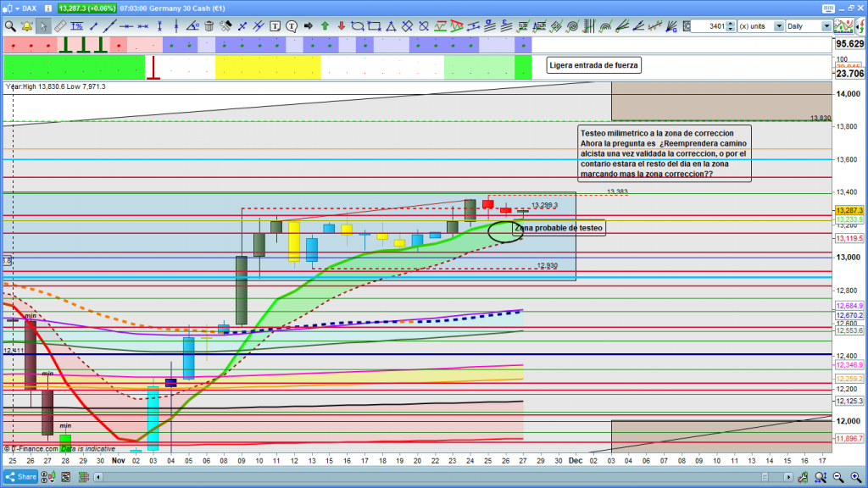The height and width of the screenshot is (488, 868).
Task: Toggle the info button next to DAX
Action: 46,8
